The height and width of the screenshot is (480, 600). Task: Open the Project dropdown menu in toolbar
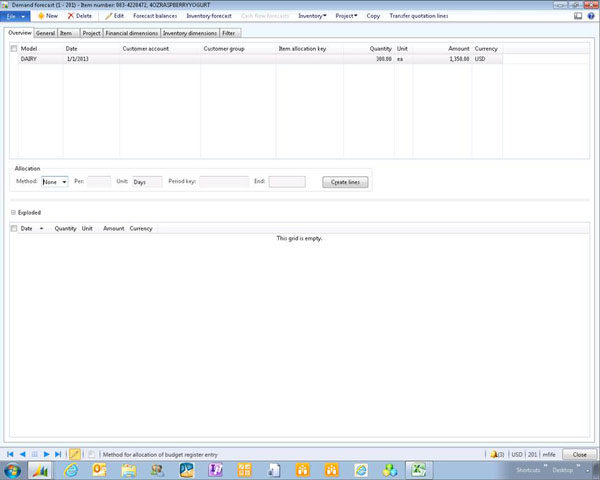point(346,16)
